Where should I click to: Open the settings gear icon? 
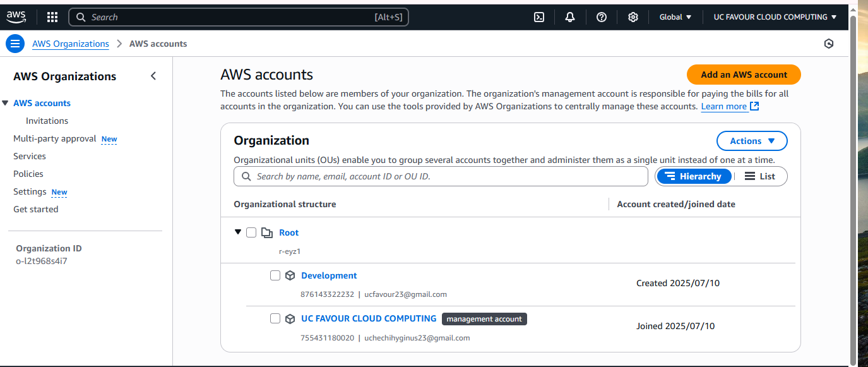tap(633, 17)
